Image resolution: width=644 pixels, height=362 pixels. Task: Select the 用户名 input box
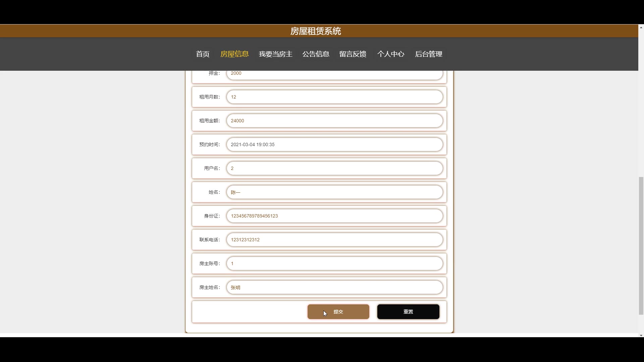pos(334,168)
